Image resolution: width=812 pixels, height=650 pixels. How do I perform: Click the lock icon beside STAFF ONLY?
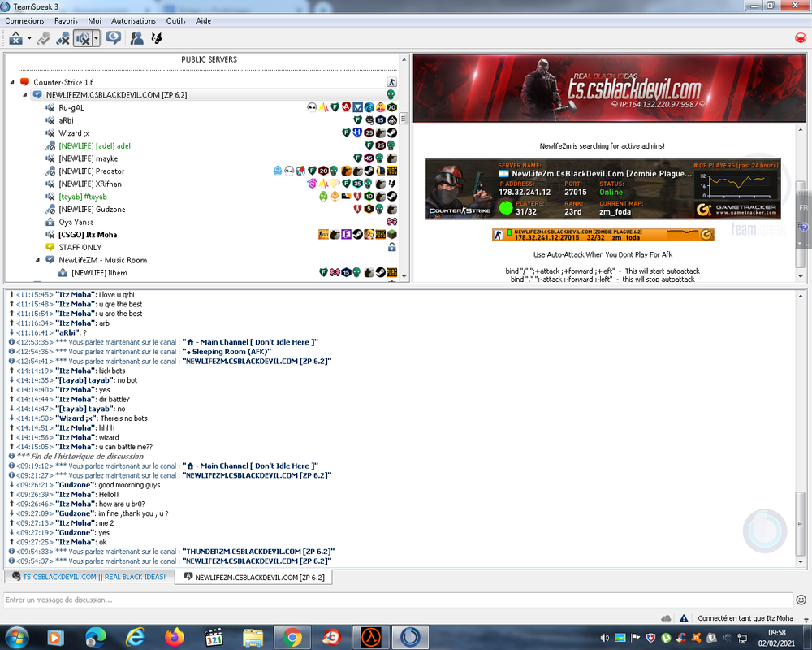392,247
